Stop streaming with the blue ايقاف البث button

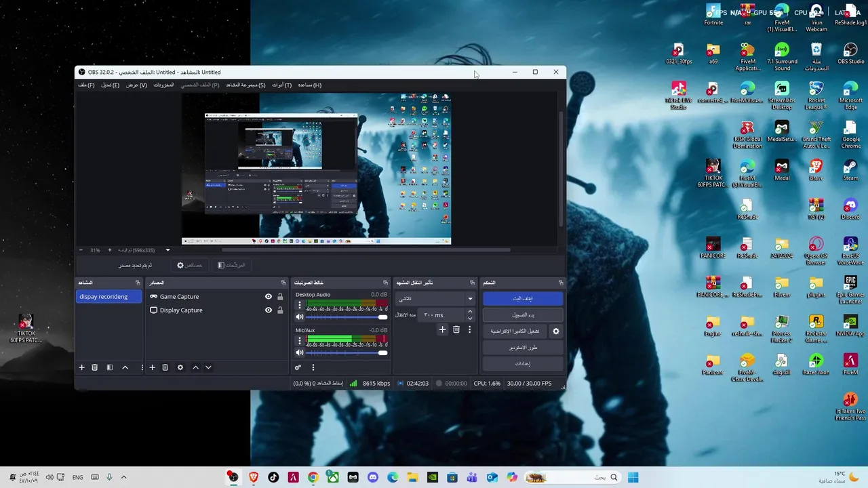523,299
